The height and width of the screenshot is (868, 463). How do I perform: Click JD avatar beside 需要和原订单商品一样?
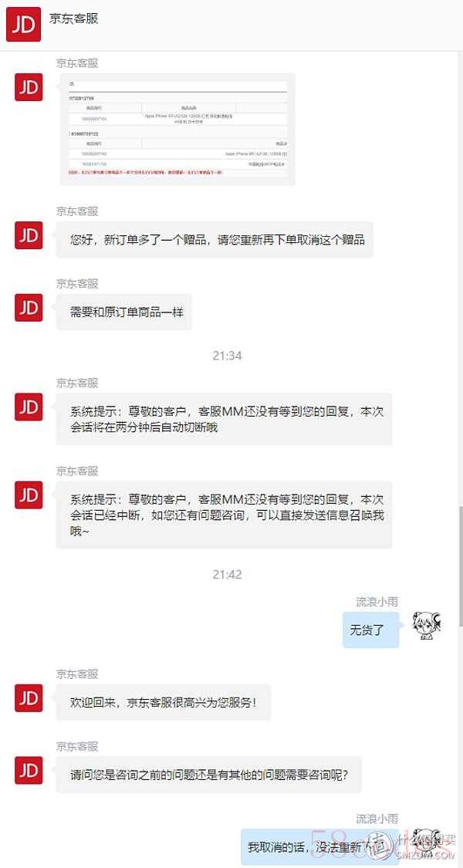click(x=29, y=308)
